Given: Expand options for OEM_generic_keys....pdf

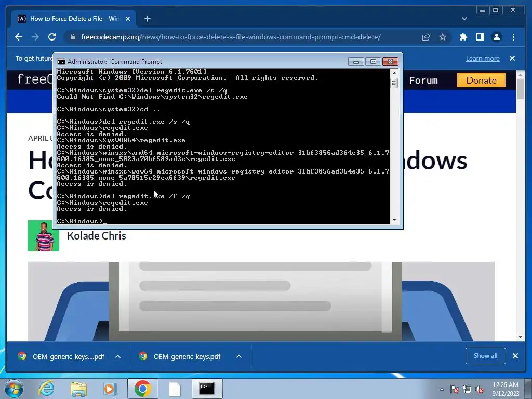Looking at the screenshot, I should tap(118, 356).
